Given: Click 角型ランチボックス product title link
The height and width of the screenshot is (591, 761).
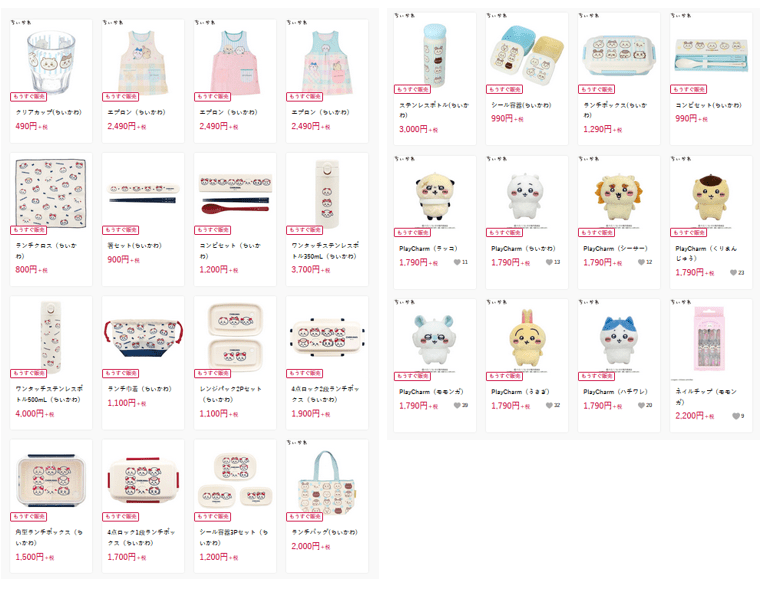Looking at the screenshot, I should (x=49, y=538).
